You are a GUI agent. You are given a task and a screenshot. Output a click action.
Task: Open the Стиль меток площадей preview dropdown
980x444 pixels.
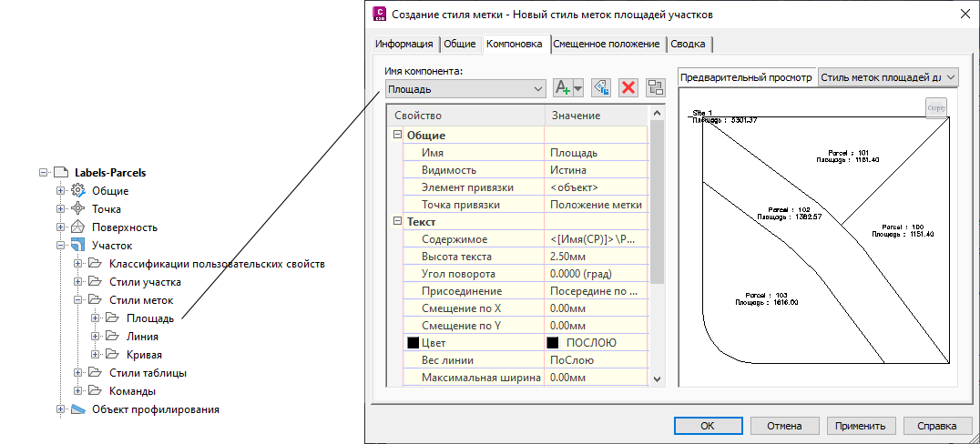887,77
